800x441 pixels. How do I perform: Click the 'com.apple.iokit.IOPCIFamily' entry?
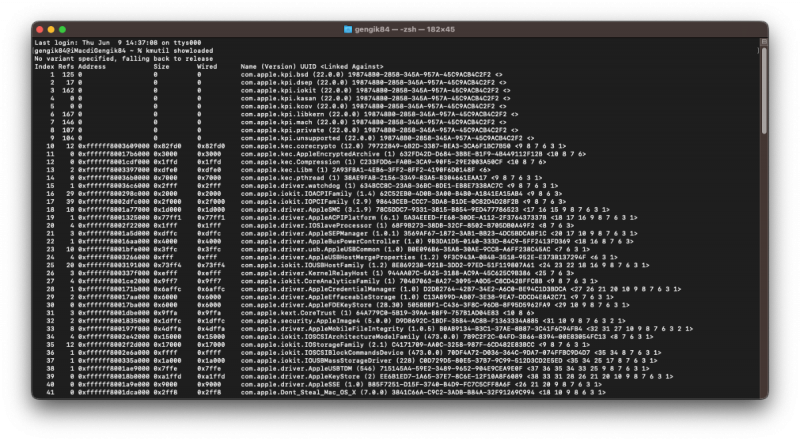(294, 202)
